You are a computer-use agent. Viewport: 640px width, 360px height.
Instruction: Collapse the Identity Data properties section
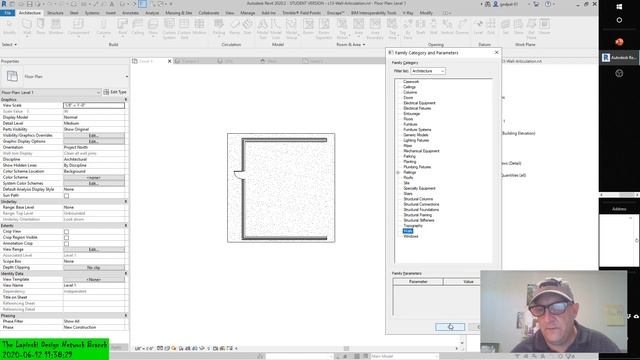[126, 273]
